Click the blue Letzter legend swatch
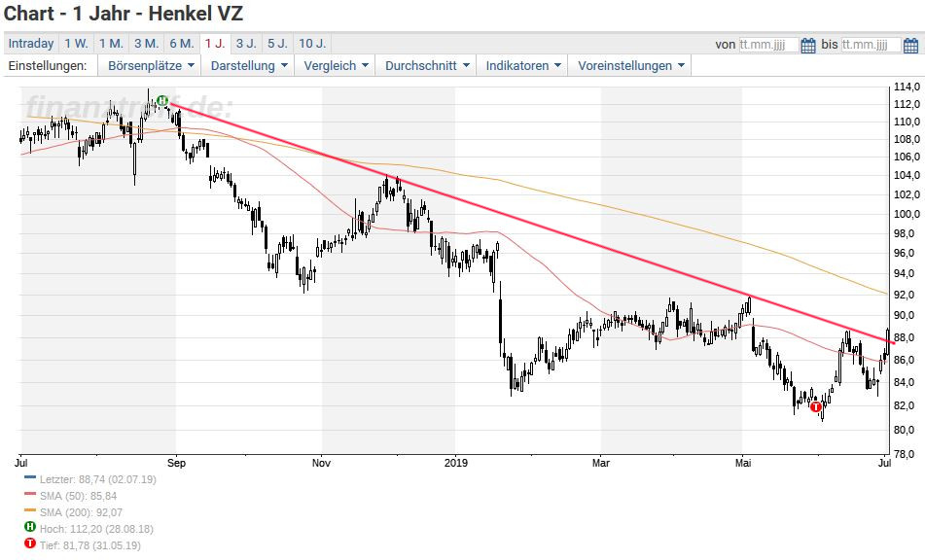Viewport: 925px width, 560px height. coord(30,477)
